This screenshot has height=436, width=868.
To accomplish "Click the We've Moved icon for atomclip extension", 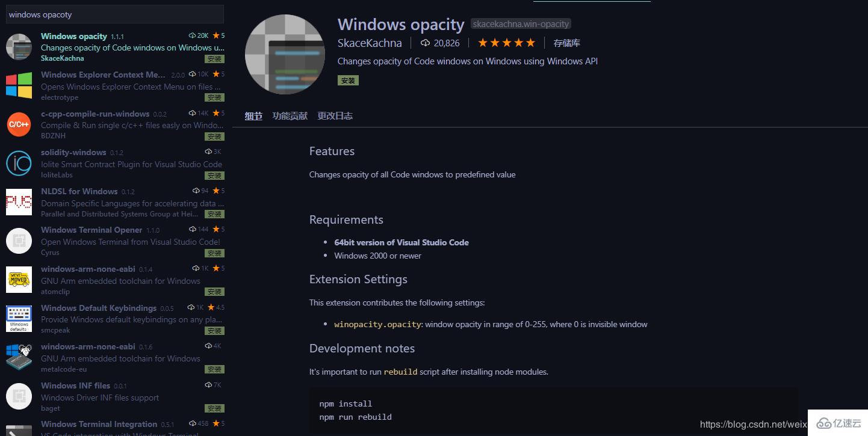I will (x=19, y=280).
